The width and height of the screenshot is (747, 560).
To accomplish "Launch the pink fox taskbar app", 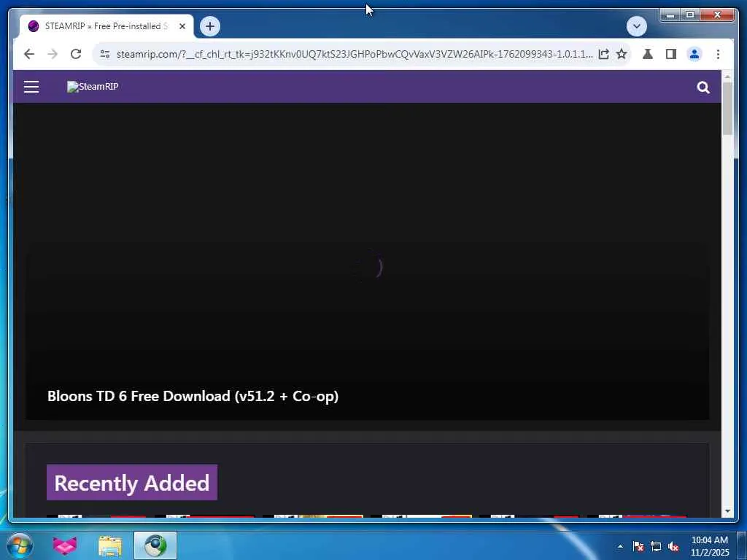I will [64, 545].
